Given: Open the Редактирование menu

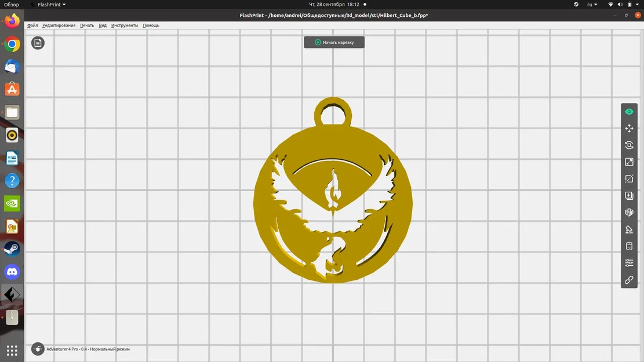Looking at the screenshot, I should pyautogui.click(x=59, y=25).
